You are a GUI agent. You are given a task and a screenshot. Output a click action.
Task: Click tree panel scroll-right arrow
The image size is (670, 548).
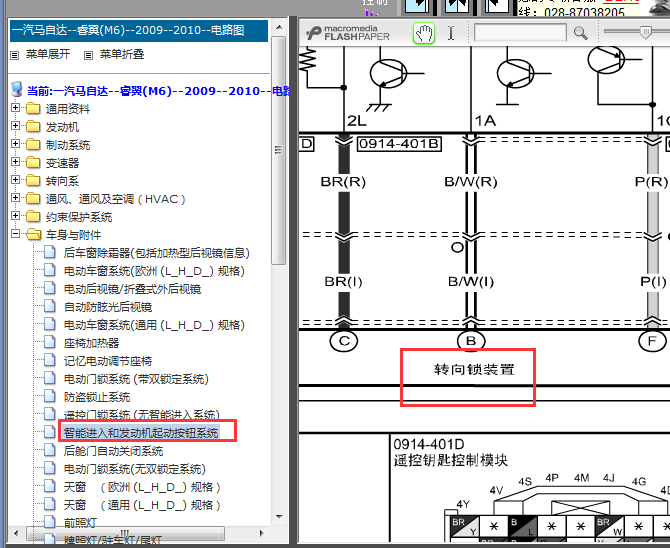pyautogui.click(x=262, y=533)
